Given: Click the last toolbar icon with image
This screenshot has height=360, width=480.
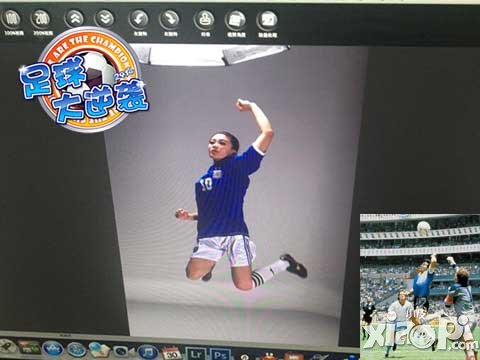Looking at the screenshot, I should tap(267, 21).
